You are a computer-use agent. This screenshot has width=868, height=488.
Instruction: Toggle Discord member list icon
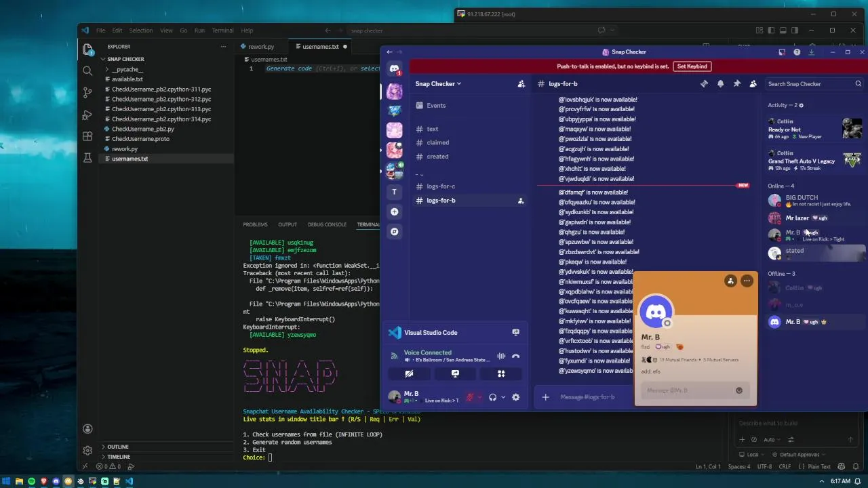[x=753, y=84]
